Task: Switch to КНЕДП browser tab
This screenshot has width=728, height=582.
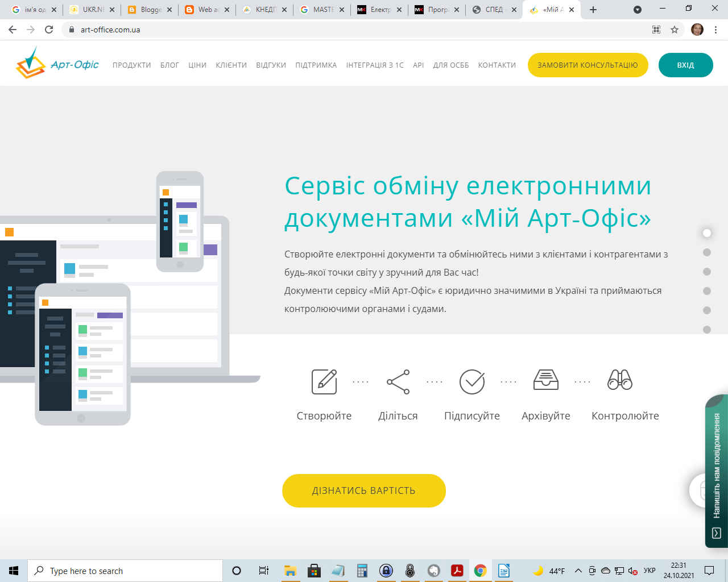Action: click(x=259, y=10)
